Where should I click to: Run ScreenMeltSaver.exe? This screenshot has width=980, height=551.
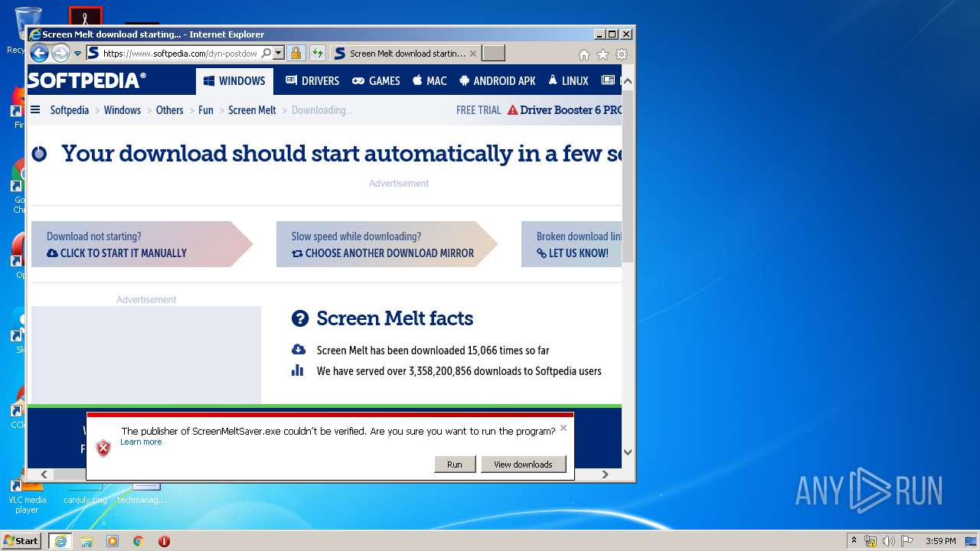[455, 465]
